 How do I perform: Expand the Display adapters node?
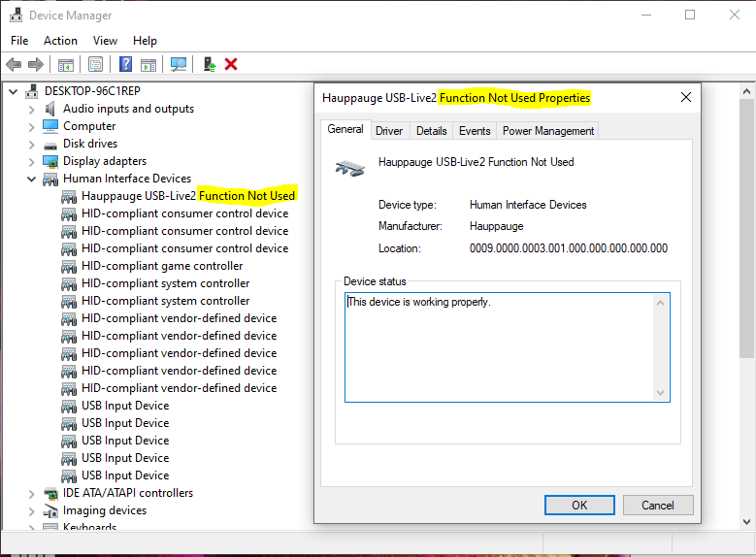32,161
